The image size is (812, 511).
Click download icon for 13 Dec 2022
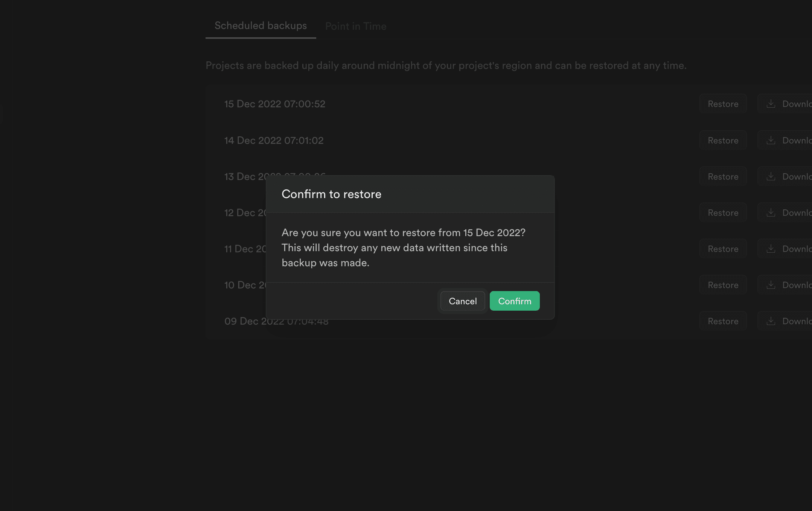pyautogui.click(x=771, y=177)
